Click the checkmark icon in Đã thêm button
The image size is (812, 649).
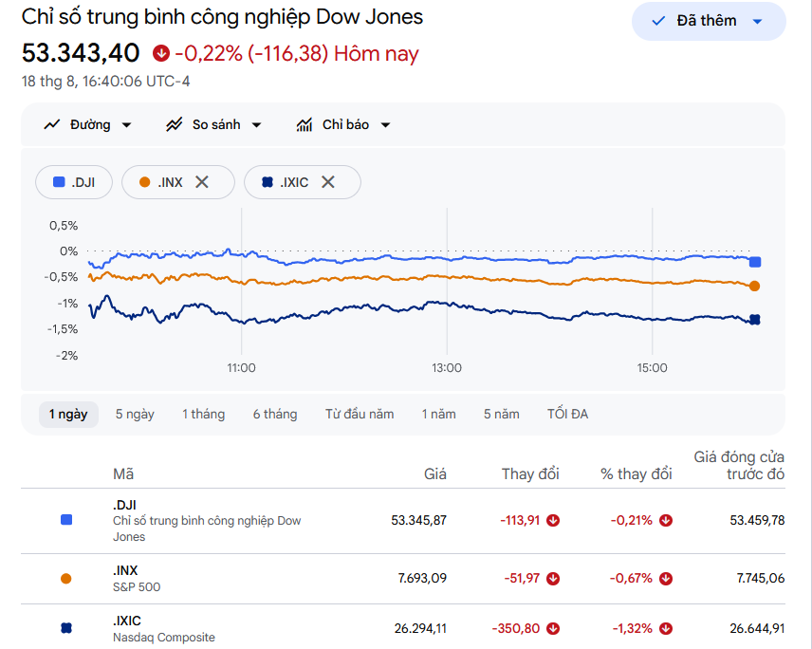point(658,21)
